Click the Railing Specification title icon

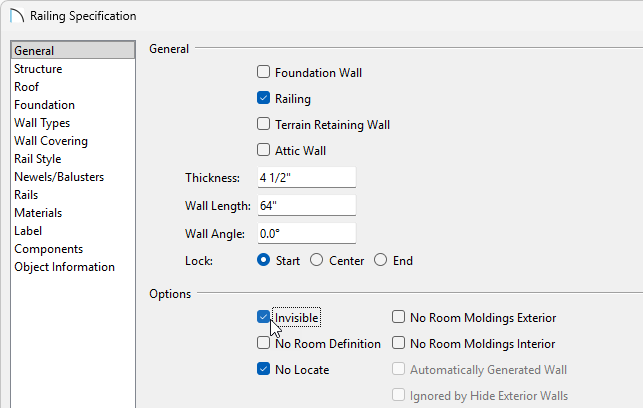(17, 17)
